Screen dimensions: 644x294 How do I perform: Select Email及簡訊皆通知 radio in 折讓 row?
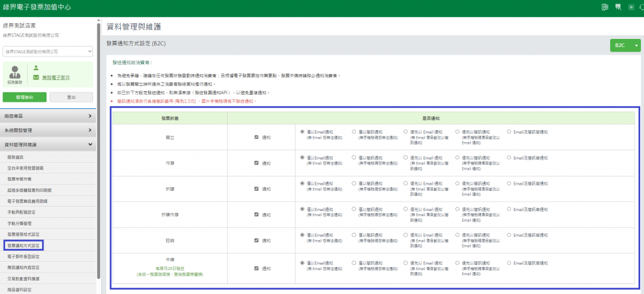pyautogui.click(x=509, y=183)
